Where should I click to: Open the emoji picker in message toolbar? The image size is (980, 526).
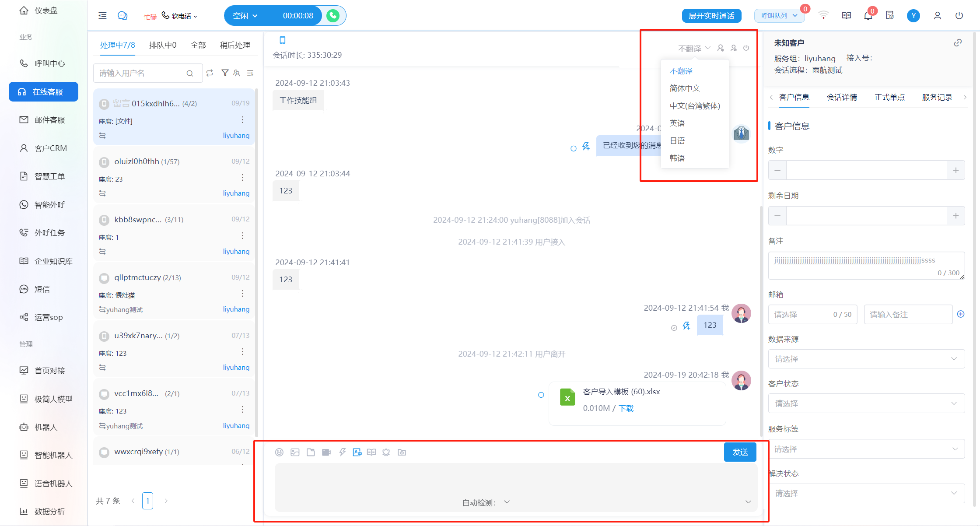tap(279, 452)
